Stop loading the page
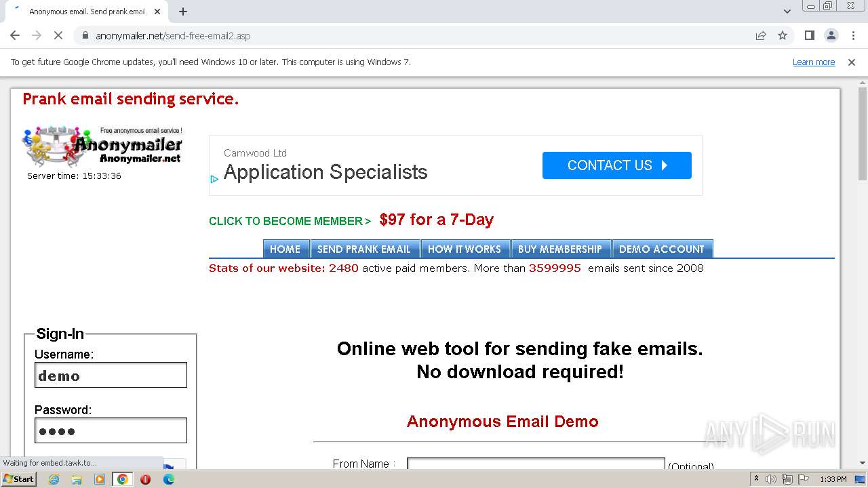 (x=58, y=35)
